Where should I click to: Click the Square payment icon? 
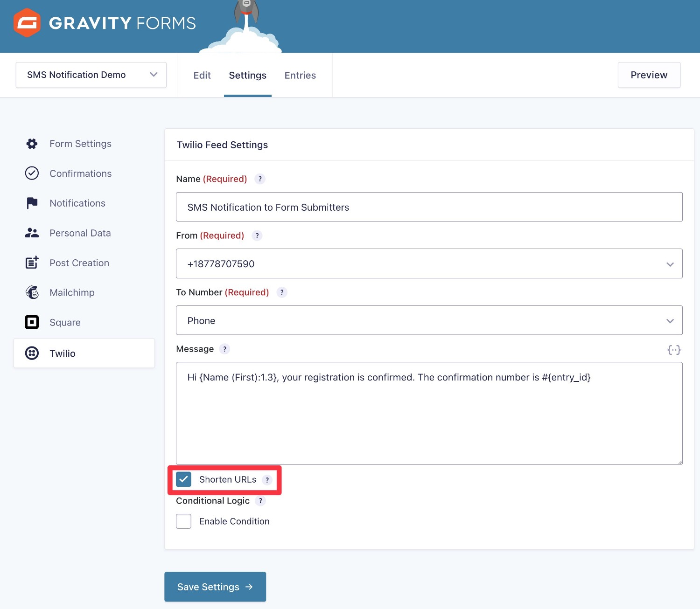[31, 322]
